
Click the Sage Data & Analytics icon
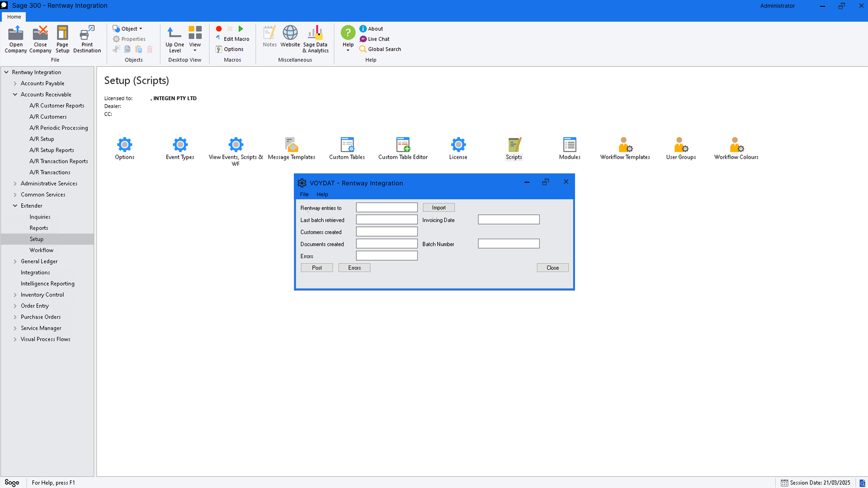[x=315, y=34]
